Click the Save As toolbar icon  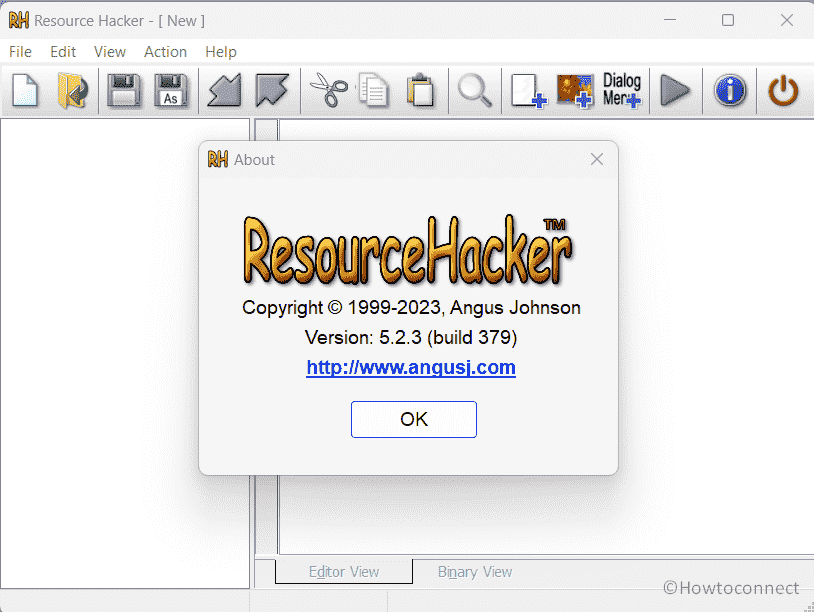click(171, 91)
